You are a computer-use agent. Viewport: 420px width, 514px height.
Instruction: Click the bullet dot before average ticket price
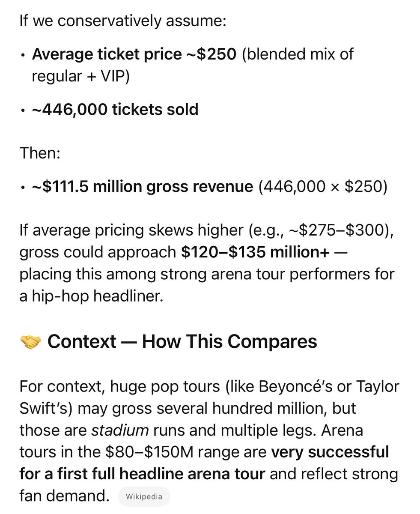(x=23, y=56)
